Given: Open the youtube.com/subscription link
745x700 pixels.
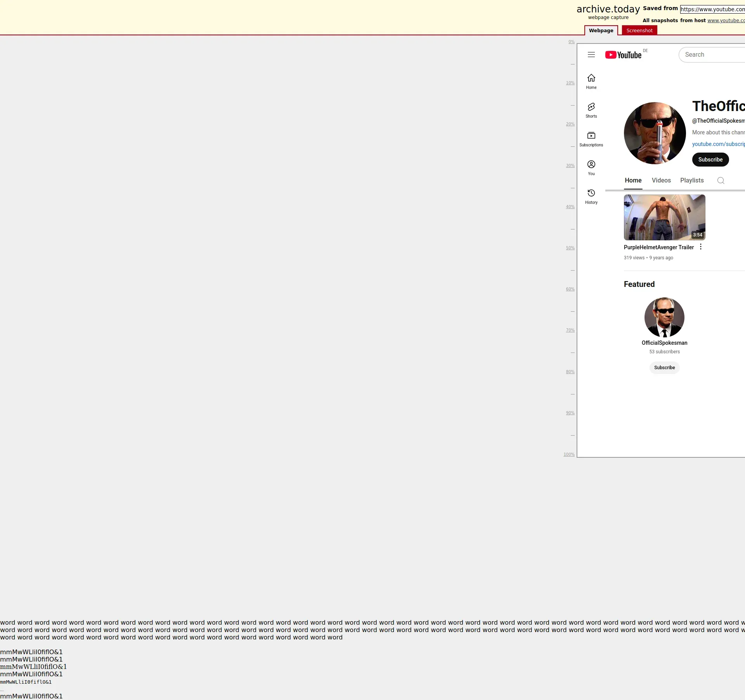Looking at the screenshot, I should click(x=718, y=144).
